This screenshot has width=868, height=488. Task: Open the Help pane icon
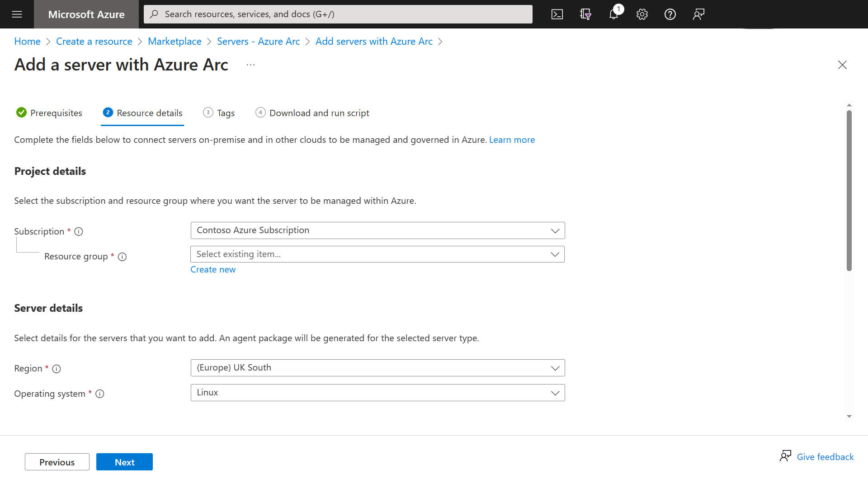[670, 14]
